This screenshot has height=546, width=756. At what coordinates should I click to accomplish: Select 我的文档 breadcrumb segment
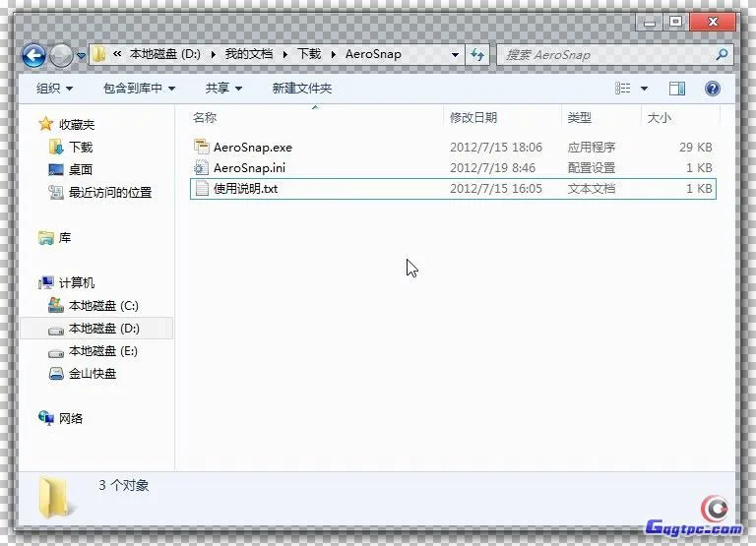(249, 54)
